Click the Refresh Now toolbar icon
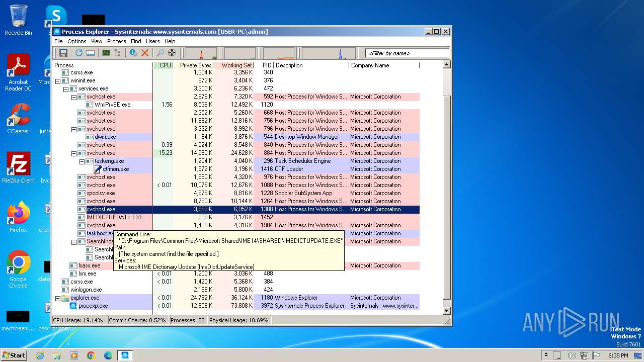Viewport: 644px width, 362px height. pyautogui.click(x=79, y=53)
